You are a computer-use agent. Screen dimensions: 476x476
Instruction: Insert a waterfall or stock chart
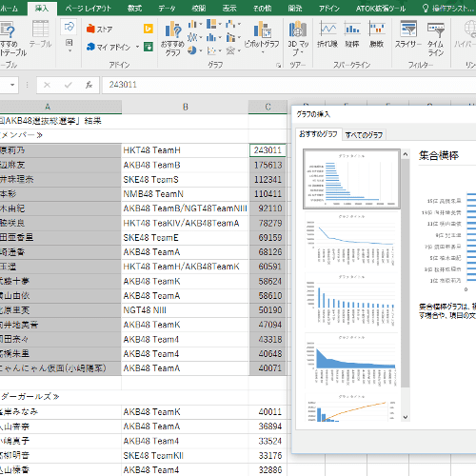(230, 24)
